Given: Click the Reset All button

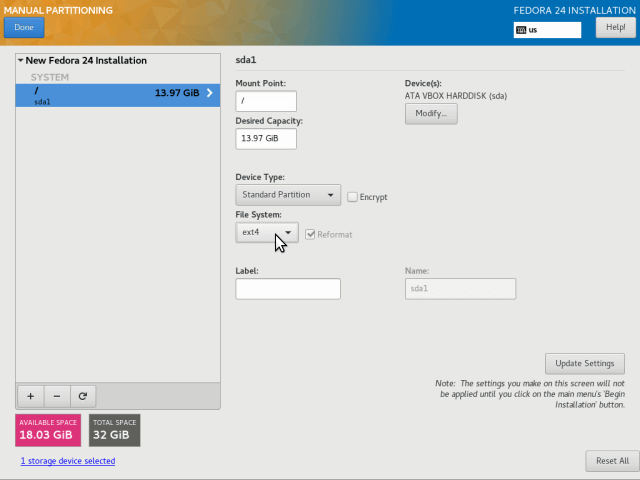Looking at the screenshot, I should pyautogui.click(x=612, y=461).
